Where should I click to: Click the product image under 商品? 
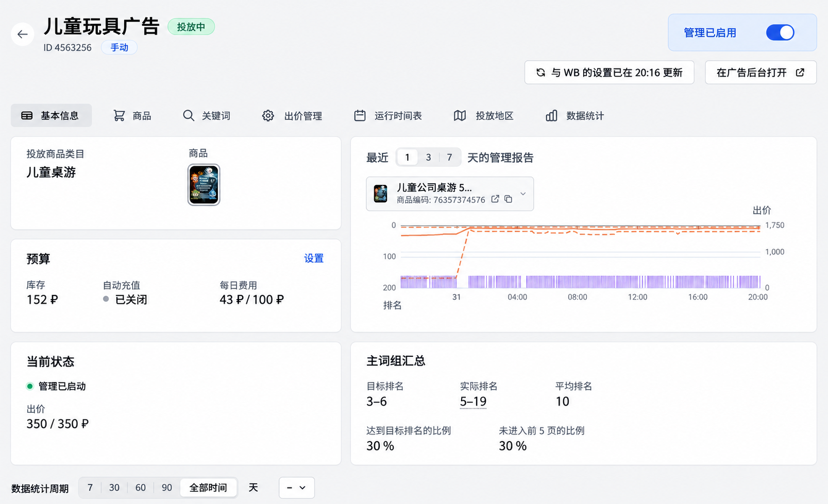tap(204, 185)
